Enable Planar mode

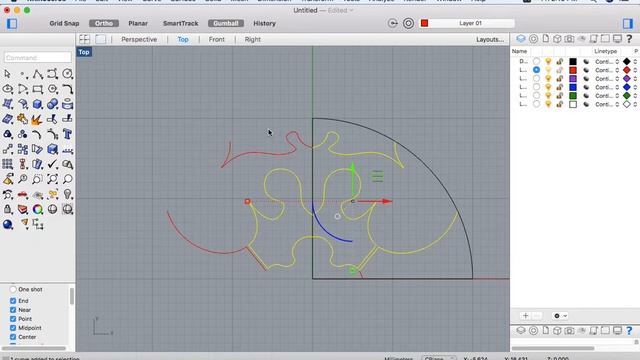(x=138, y=23)
